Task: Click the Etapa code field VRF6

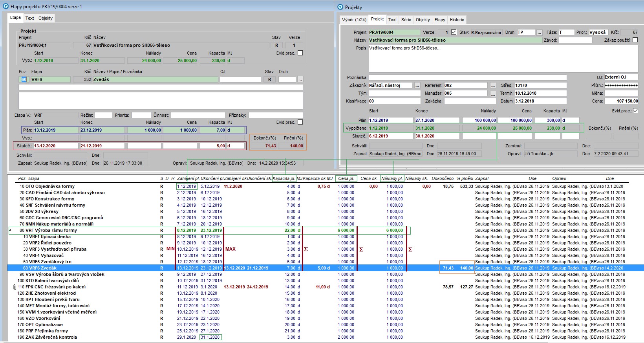Action: point(50,79)
